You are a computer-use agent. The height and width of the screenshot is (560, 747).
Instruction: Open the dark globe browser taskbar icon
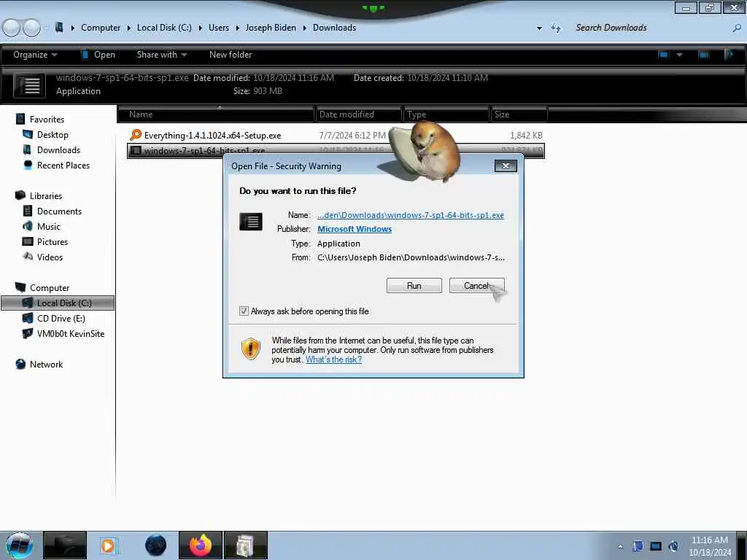tap(156, 545)
